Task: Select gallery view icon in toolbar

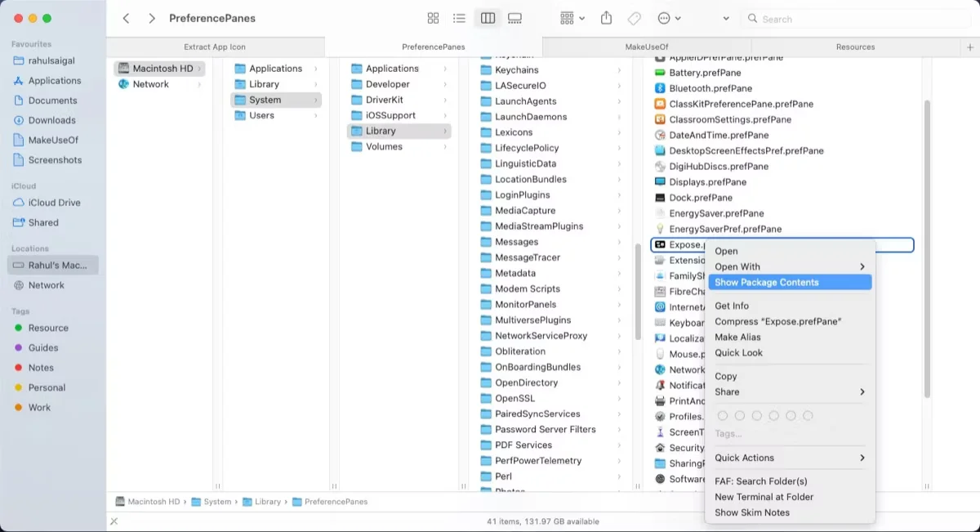Action: pos(514,18)
